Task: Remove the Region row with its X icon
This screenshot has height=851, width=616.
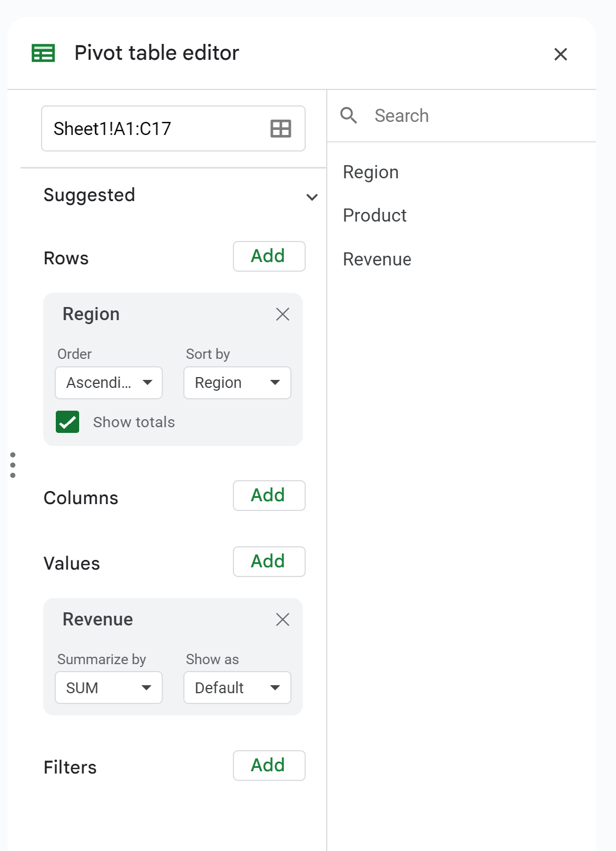Action: point(282,314)
